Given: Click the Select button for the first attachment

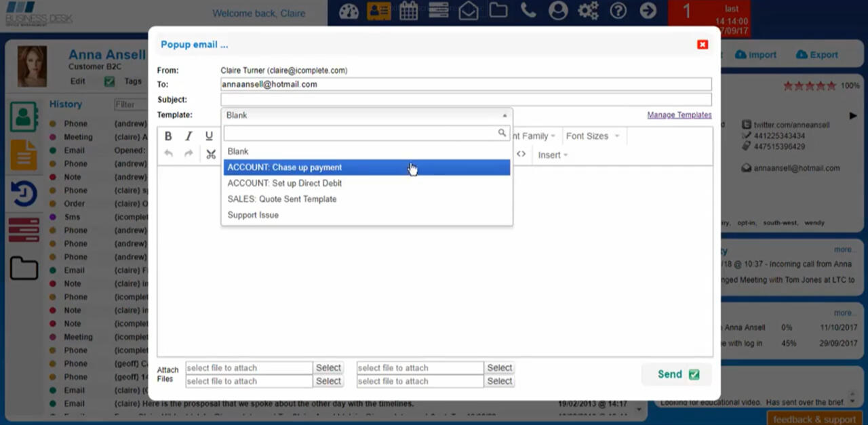Looking at the screenshot, I should (x=328, y=367).
